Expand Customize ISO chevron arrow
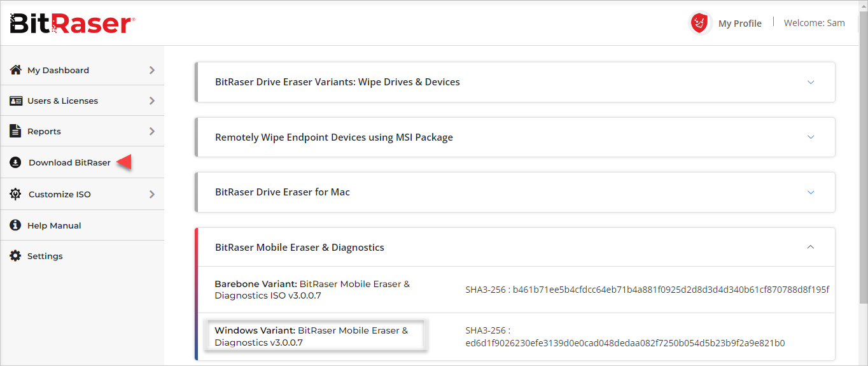 coord(151,194)
